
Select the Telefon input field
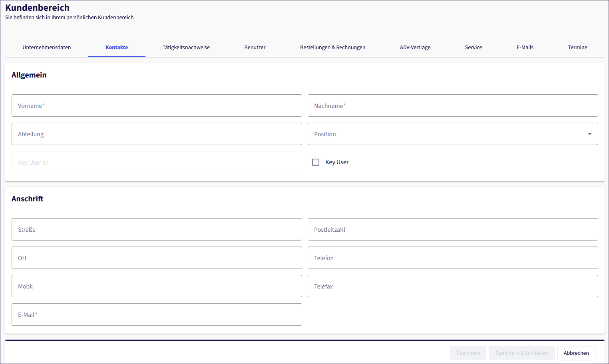pyautogui.click(x=452, y=258)
